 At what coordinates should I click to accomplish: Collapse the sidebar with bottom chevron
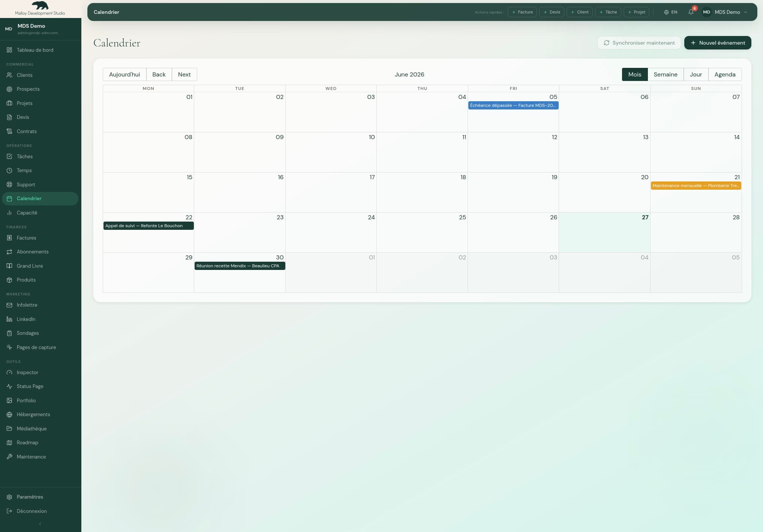click(40, 523)
